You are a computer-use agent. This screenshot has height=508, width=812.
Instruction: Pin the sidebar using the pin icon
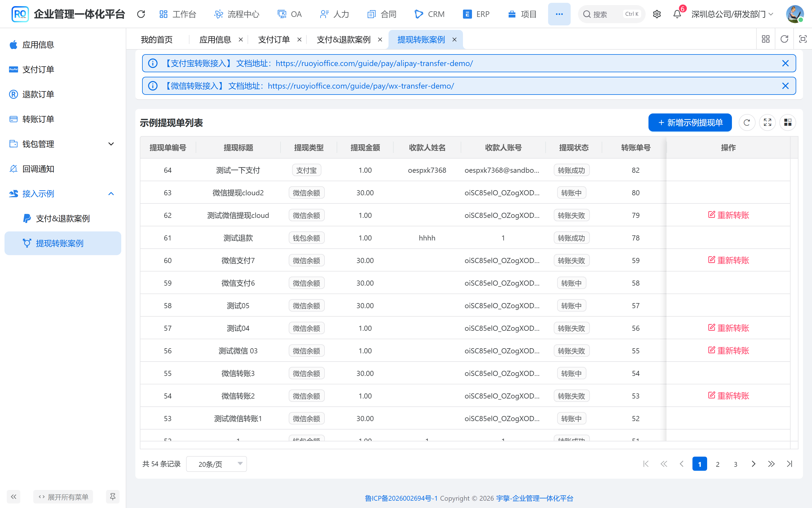[x=113, y=497]
